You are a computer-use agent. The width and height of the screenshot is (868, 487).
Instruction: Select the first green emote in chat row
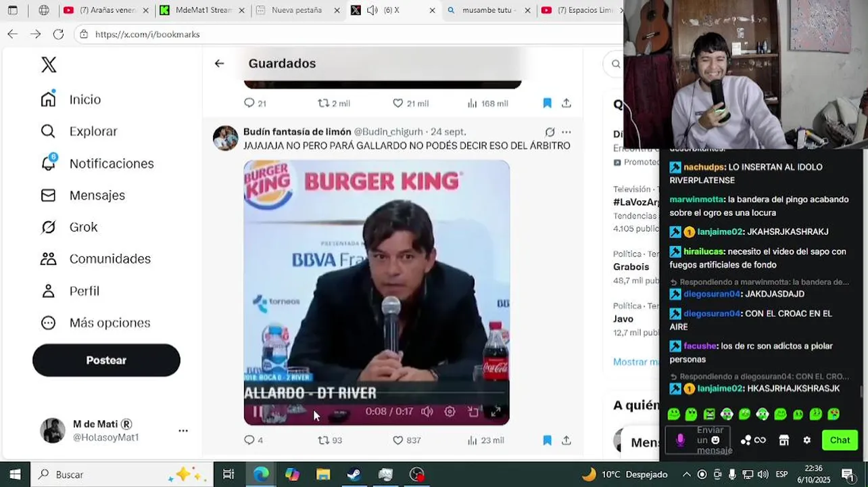point(673,413)
